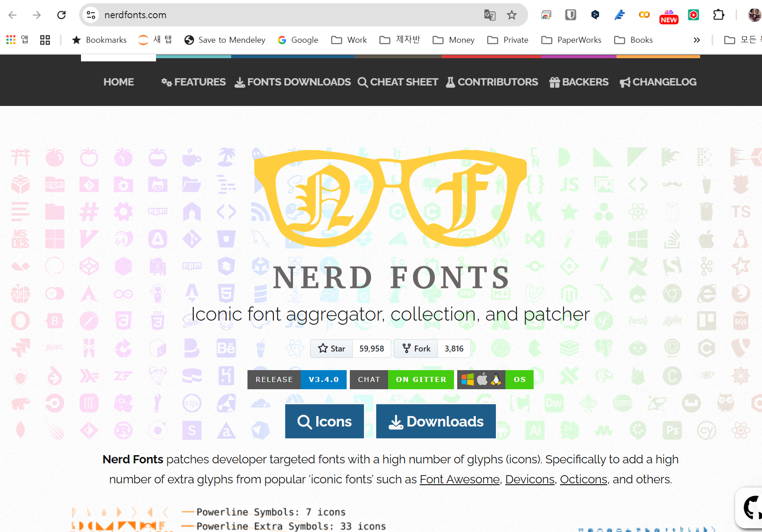Screen dimensions: 762x532
Task: Open BACKERS in site navigation
Action: tap(579, 82)
